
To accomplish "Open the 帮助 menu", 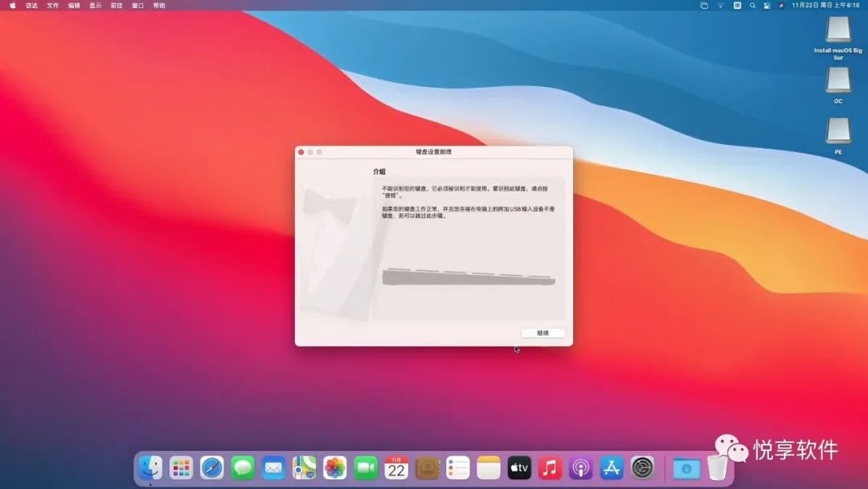I will click(x=159, y=6).
